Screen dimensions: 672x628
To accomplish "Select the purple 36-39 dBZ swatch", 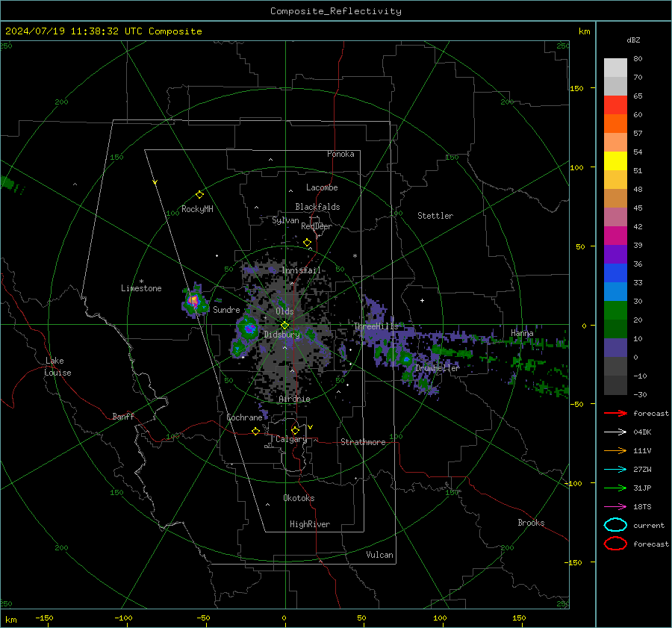I will [x=615, y=255].
